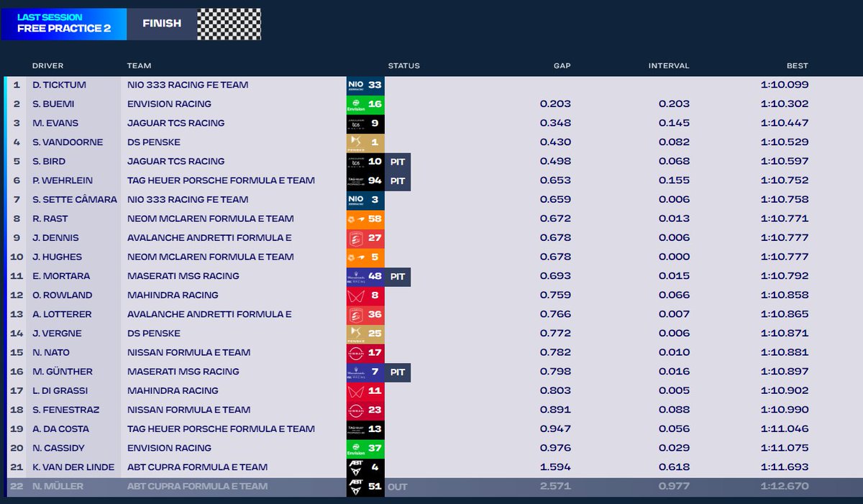Select driver J. HUGHES

(57, 257)
